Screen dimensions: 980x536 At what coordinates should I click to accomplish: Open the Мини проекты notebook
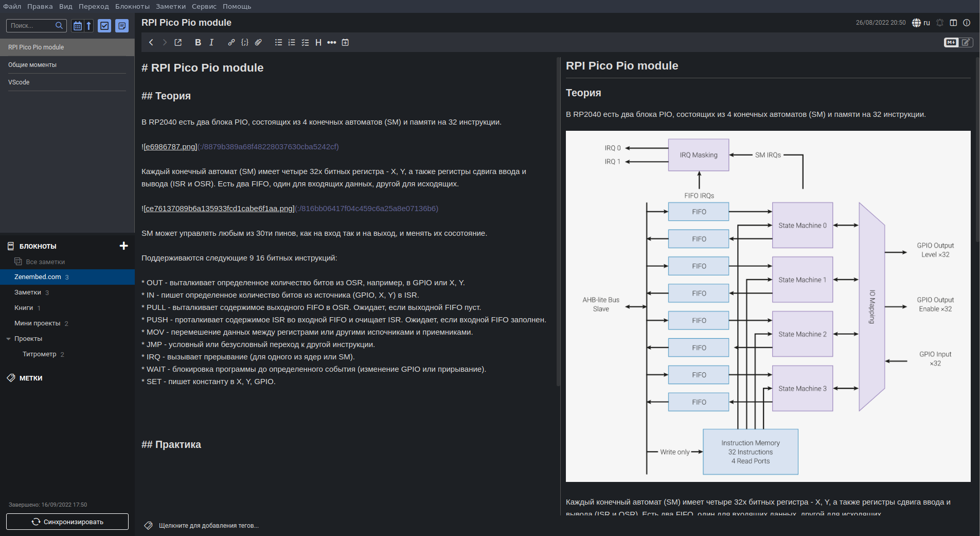67,323
